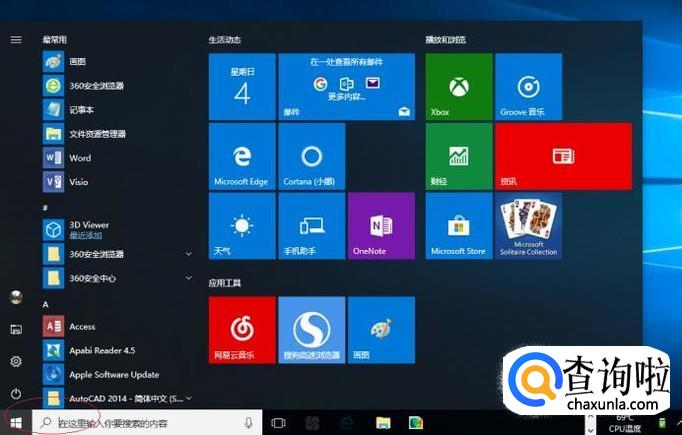Launch the 搜狗高速浏览器 tile
This screenshot has width=682, height=435.
point(311,329)
